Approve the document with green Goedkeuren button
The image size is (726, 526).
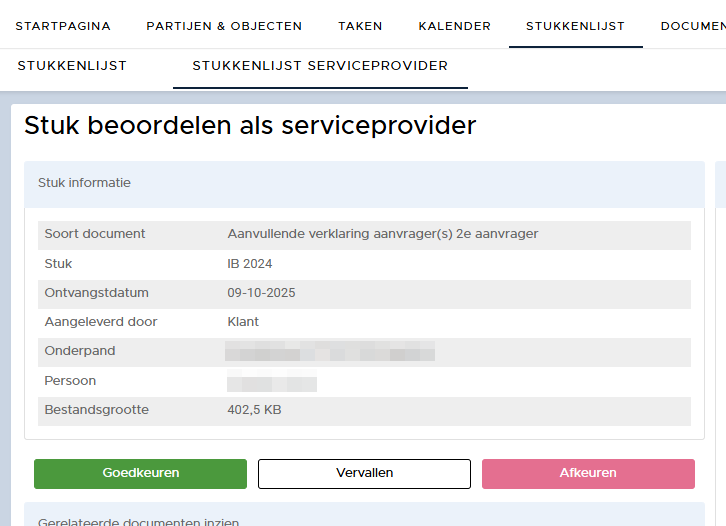140,473
